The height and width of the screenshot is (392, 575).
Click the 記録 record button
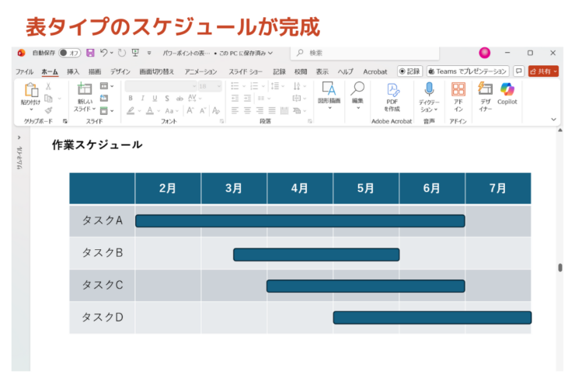pyautogui.click(x=410, y=71)
